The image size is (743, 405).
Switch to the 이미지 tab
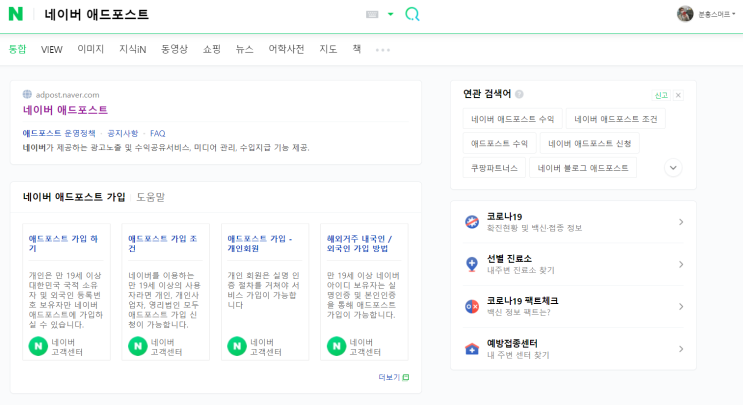click(91, 49)
